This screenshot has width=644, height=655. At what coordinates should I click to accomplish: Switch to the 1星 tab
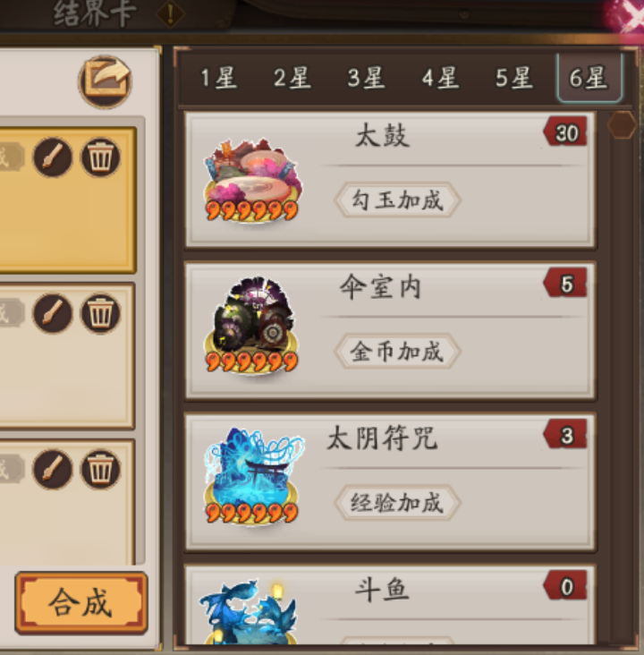pyautogui.click(x=219, y=78)
